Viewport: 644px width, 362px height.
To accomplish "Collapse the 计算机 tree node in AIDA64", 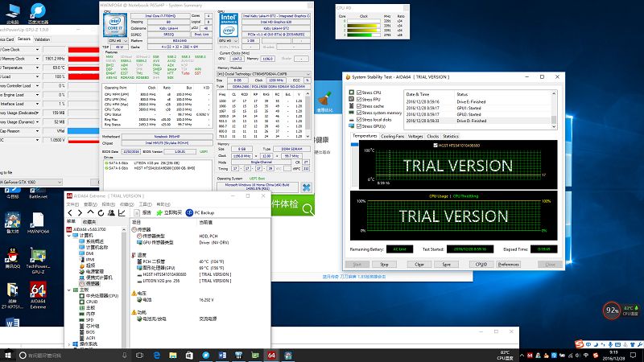I will coord(69,236).
